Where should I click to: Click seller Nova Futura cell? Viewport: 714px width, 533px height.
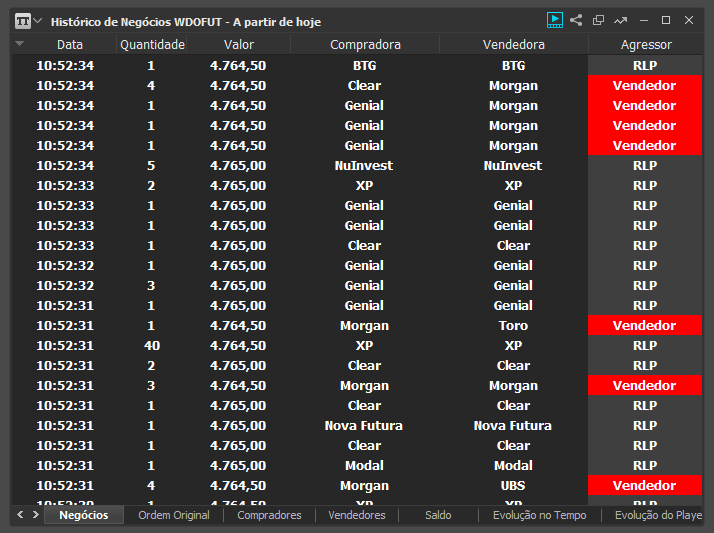coord(513,426)
